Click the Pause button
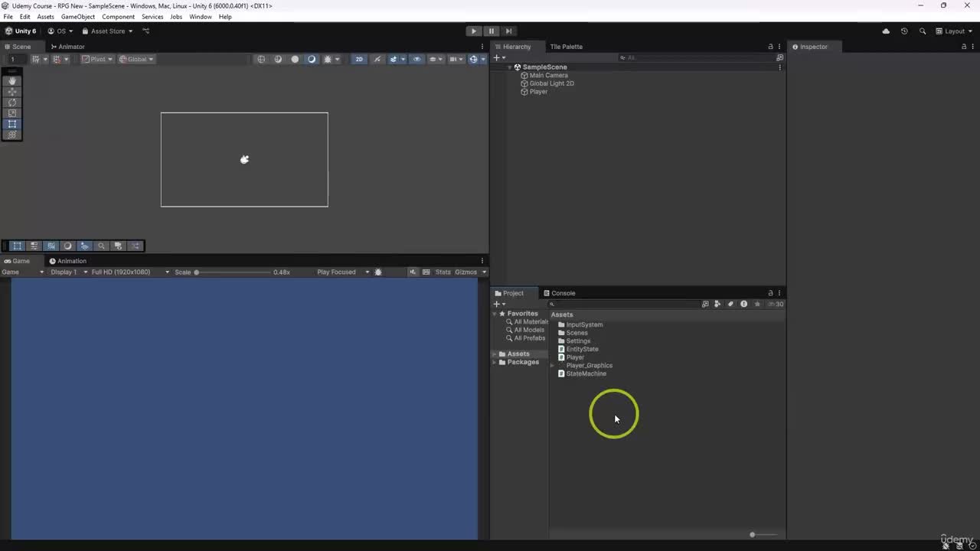 [x=492, y=31]
